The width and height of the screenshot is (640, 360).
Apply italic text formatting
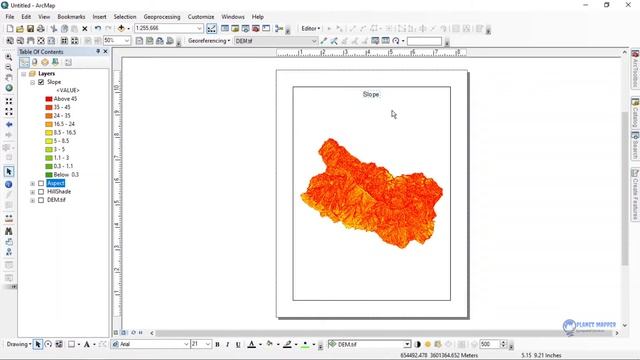(227, 344)
